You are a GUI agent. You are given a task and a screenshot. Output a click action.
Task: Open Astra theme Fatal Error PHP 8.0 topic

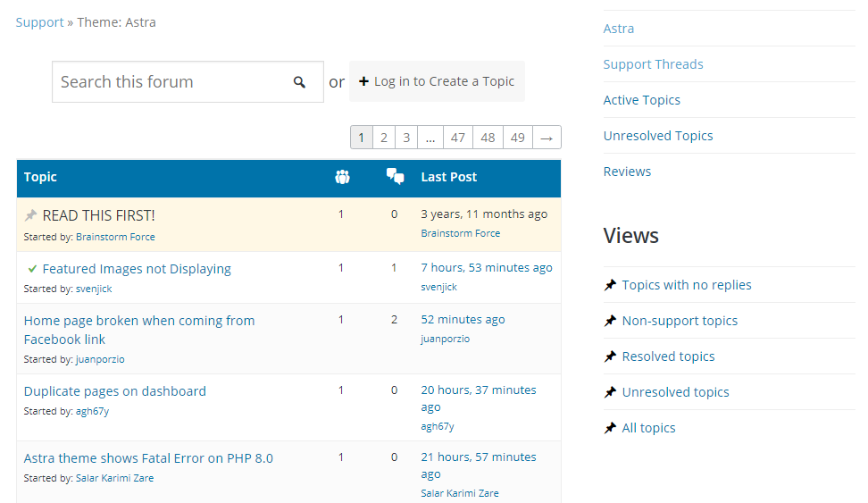(x=148, y=458)
